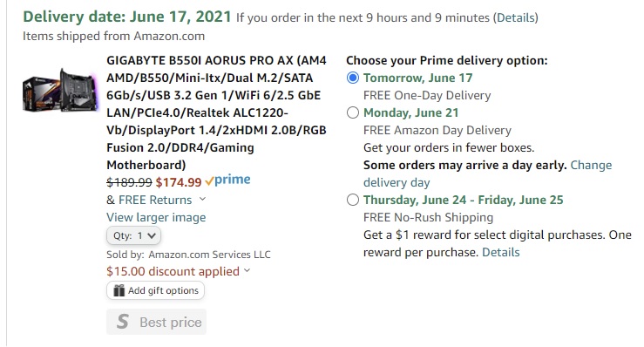Image resolution: width=644 pixels, height=347 pixels.
Task: Click FREE Returns text link
Action: tap(155, 200)
